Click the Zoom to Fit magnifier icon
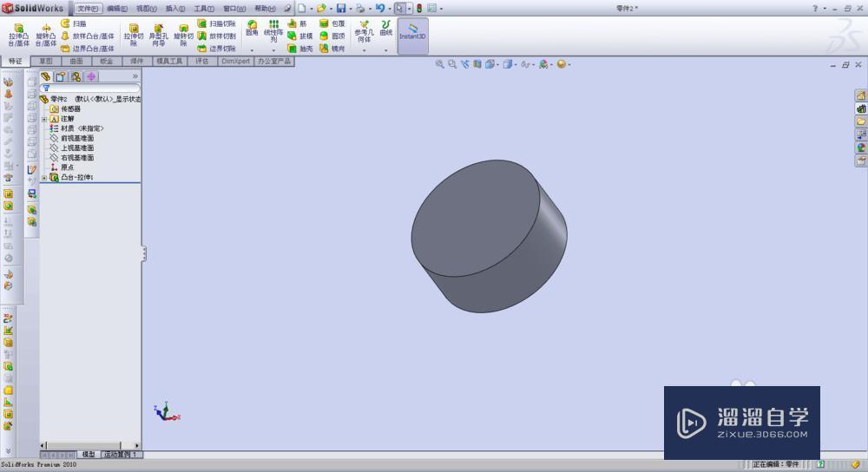This screenshot has width=868, height=472. 439,64
